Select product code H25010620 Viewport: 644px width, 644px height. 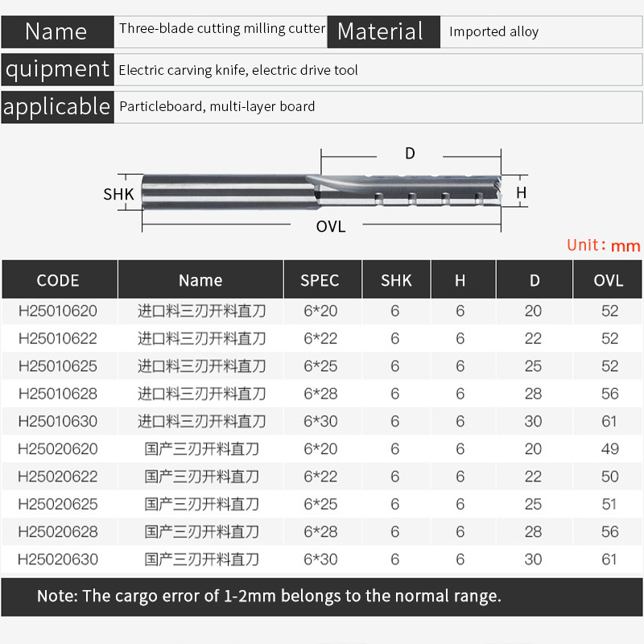click(57, 311)
